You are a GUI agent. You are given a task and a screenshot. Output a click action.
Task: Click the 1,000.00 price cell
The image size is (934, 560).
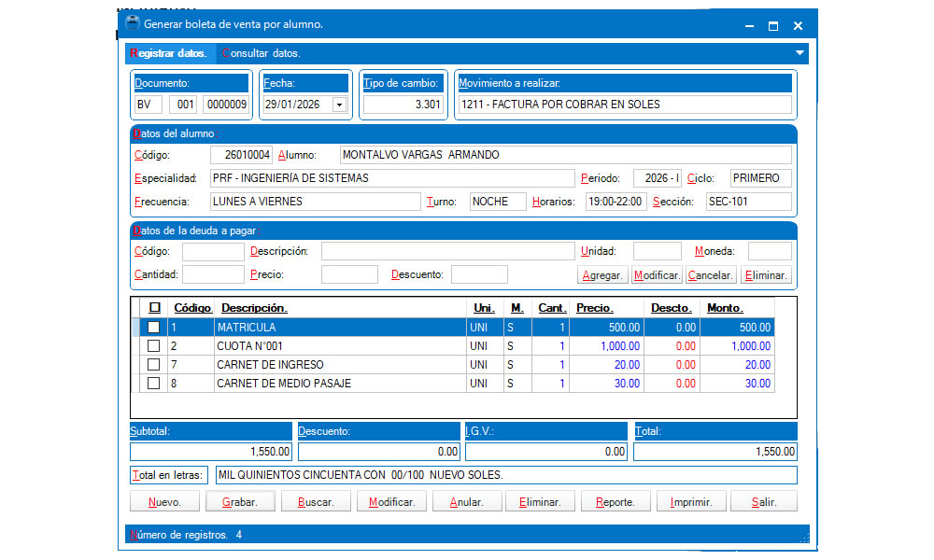click(607, 345)
